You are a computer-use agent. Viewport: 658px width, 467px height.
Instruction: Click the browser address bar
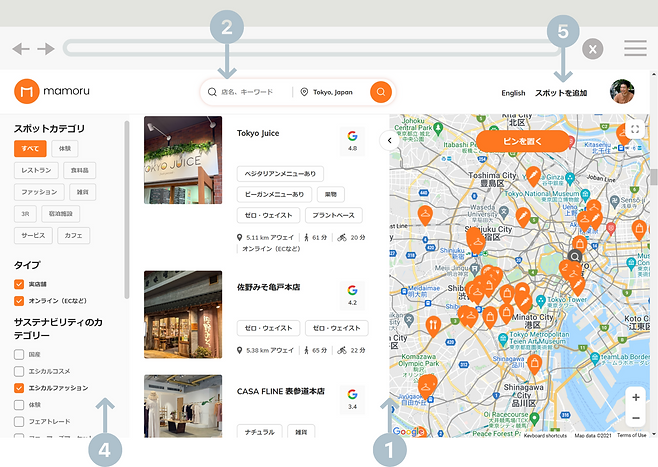tap(311, 48)
